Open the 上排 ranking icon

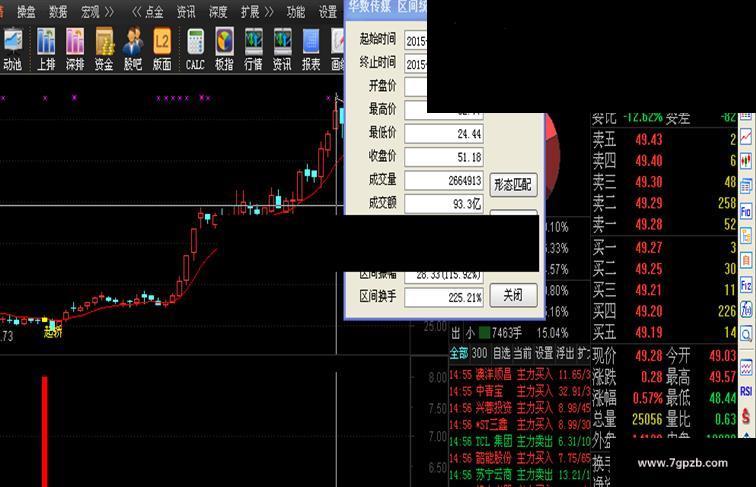pyautogui.click(x=46, y=49)
